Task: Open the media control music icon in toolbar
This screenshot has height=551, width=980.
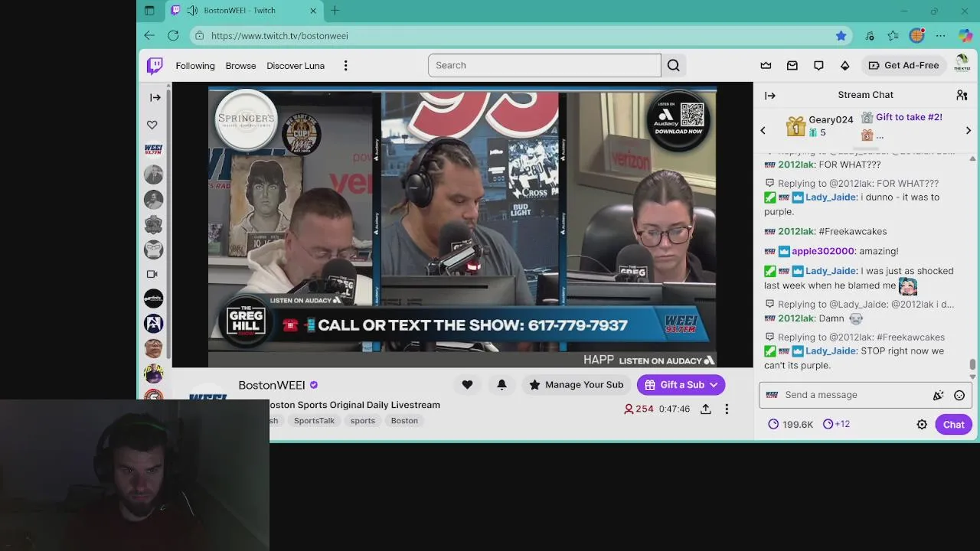Action: pyautogui.click(x=870, y=36)
